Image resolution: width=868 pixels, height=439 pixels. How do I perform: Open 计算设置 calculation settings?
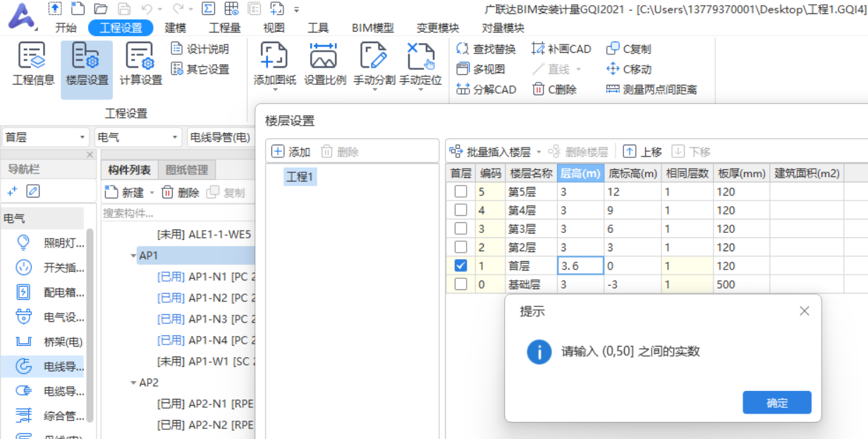140,65
